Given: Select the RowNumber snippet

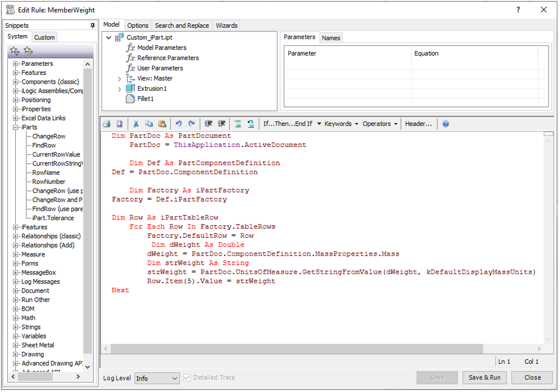Looking at the screenshot, I should (49, 182).
